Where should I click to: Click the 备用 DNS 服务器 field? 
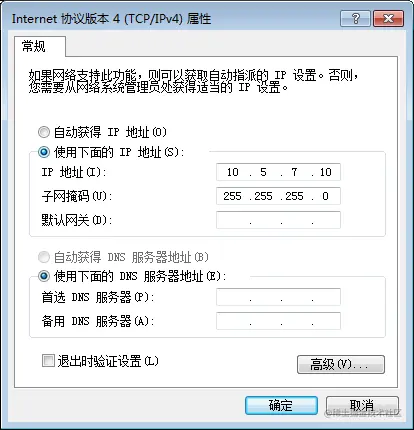coord(278,321)
